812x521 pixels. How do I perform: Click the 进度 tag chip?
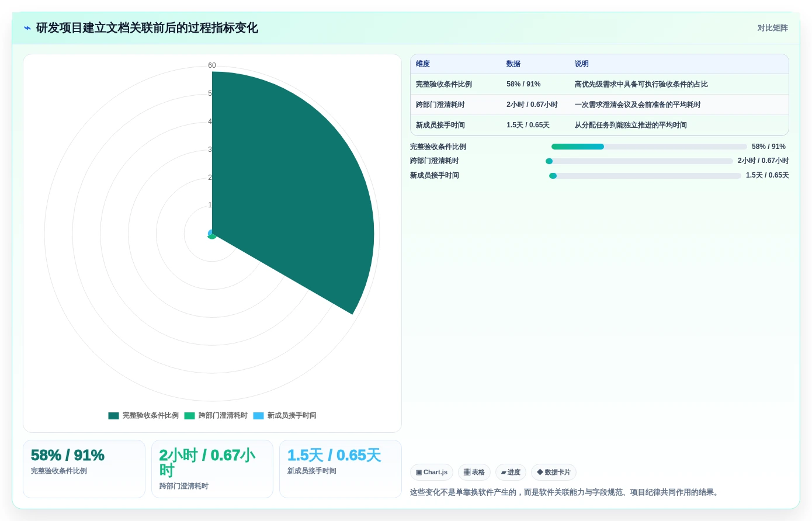pos(511,473)
